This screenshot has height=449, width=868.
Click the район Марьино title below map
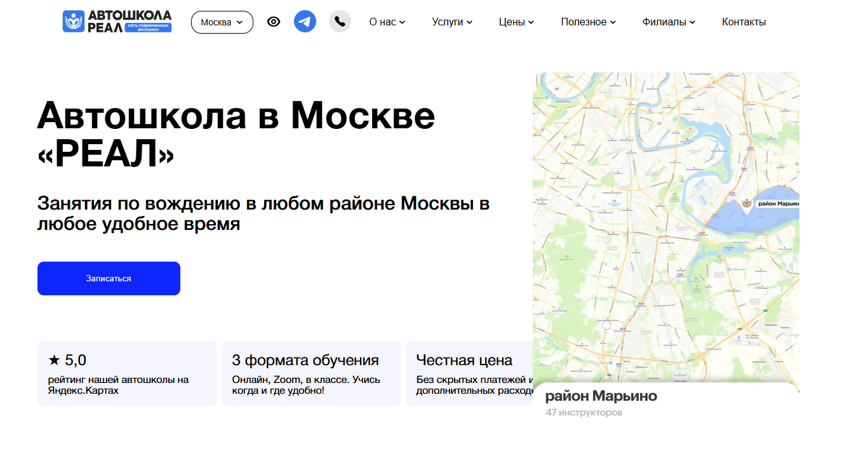[601, 397]
